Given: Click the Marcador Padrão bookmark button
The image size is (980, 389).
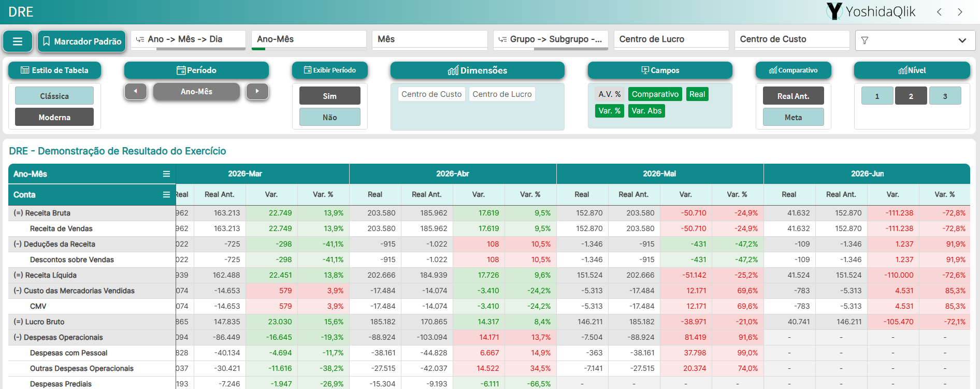Looking at the screenshot, I should 82,41.
